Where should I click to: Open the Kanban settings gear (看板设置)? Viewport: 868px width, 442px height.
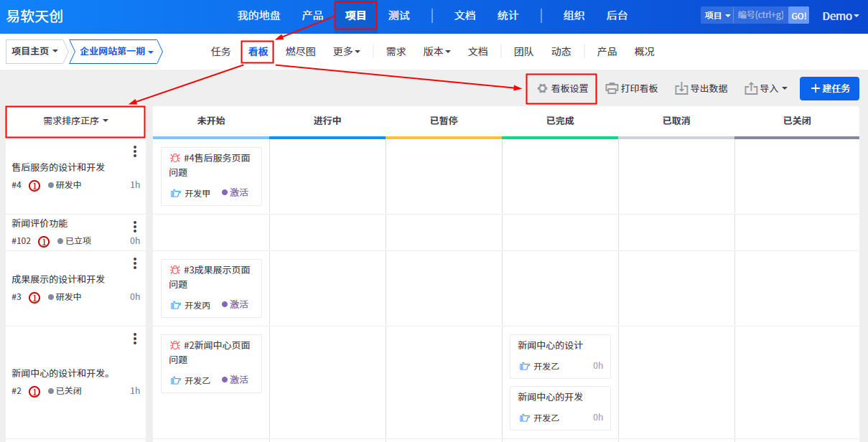click(543, 88)
